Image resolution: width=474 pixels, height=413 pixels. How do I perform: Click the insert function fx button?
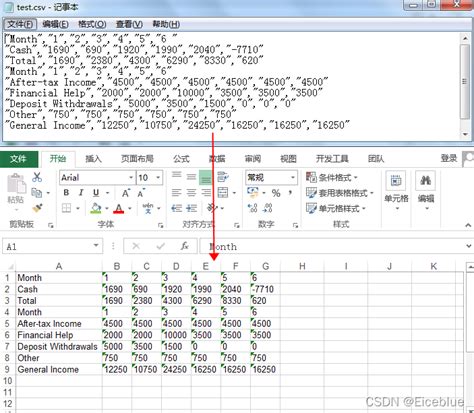click(x=184, y=246)
